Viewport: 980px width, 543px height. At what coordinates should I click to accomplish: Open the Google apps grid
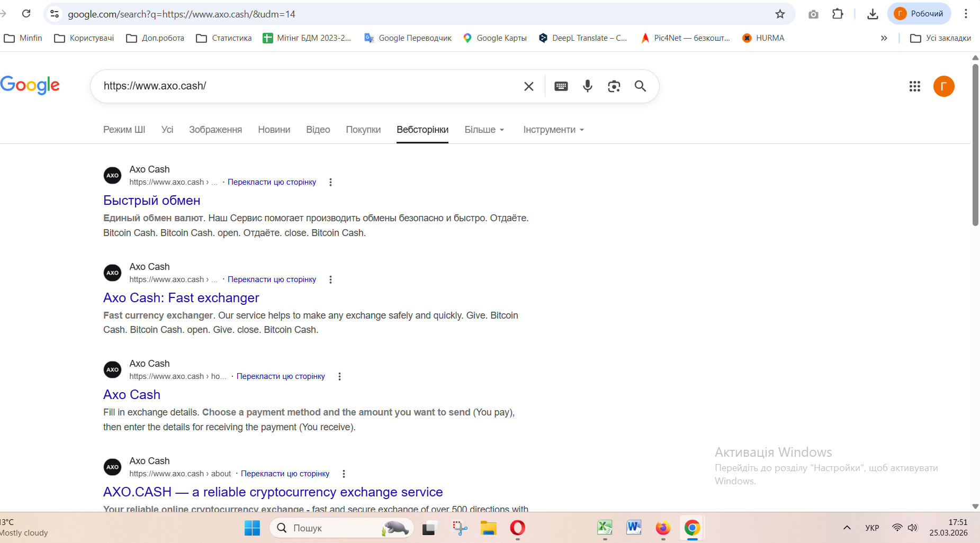pos(915,86)
